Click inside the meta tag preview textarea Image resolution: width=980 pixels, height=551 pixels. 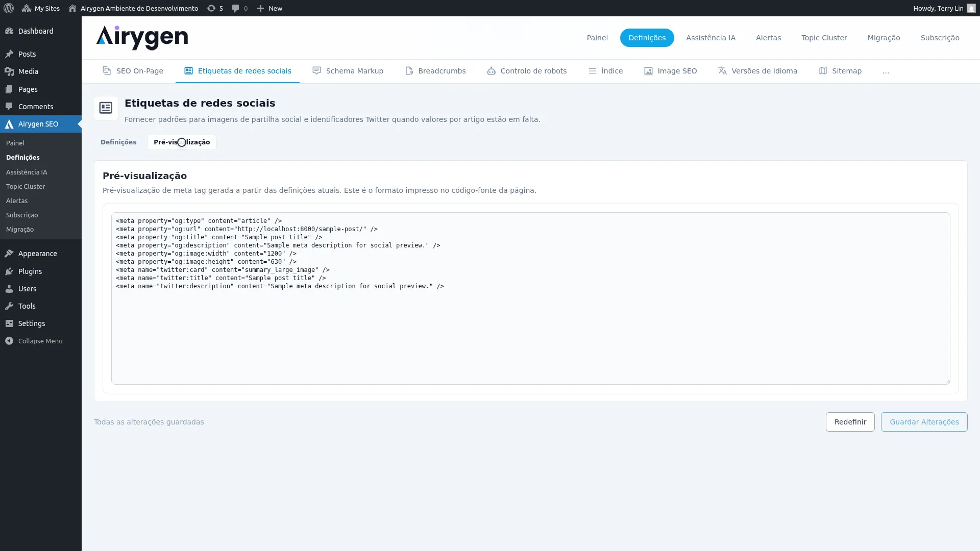[530, 298]
